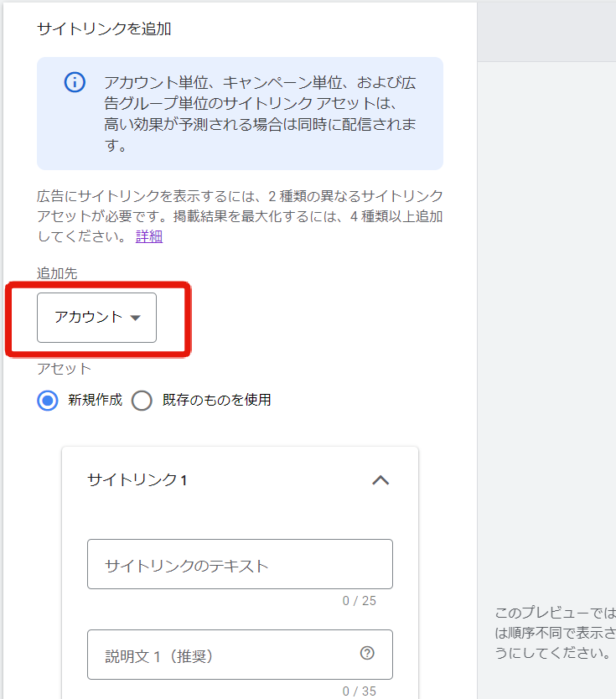616x699 pixels.
Task: Click the 0 / 25 character counter
Action: (x=360, y=601)
